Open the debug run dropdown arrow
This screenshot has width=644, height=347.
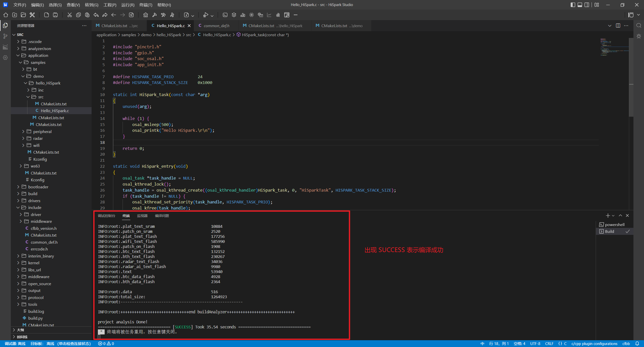(212, 16)
